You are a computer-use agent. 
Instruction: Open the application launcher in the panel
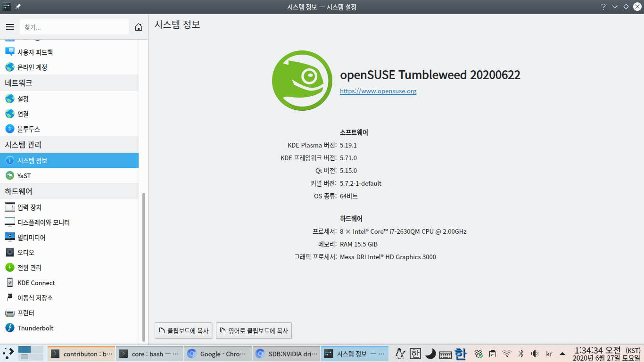click(8, 354)
